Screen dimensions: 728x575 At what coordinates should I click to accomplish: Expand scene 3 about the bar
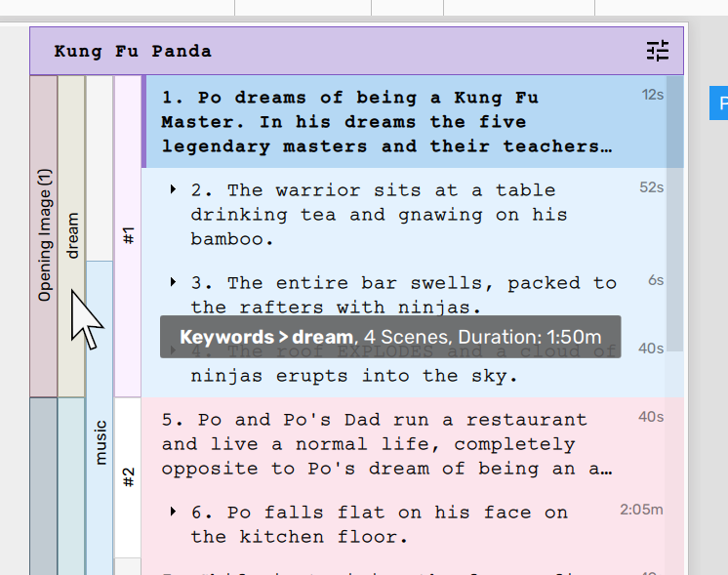pos(173,282)
